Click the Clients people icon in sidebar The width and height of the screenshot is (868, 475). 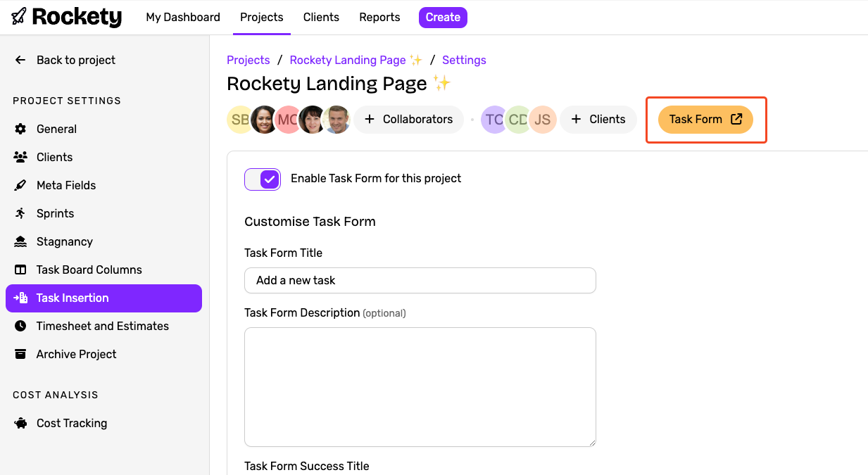[x=20, y=157]
